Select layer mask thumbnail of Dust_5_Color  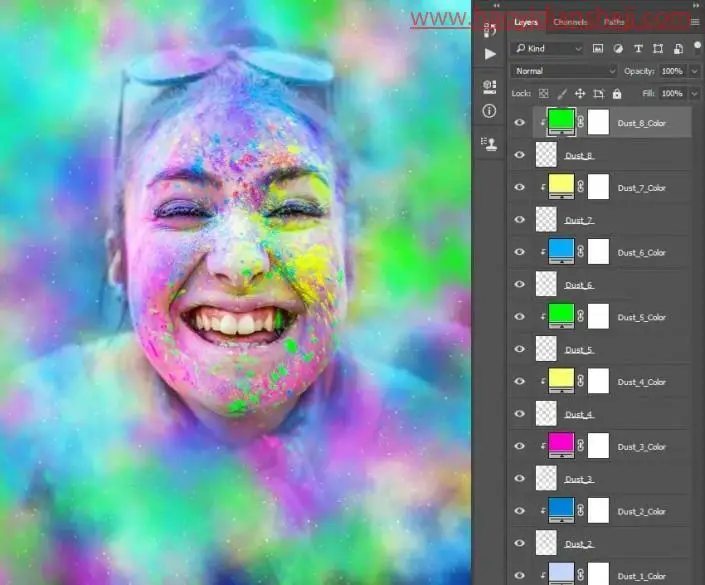[598, 316]
